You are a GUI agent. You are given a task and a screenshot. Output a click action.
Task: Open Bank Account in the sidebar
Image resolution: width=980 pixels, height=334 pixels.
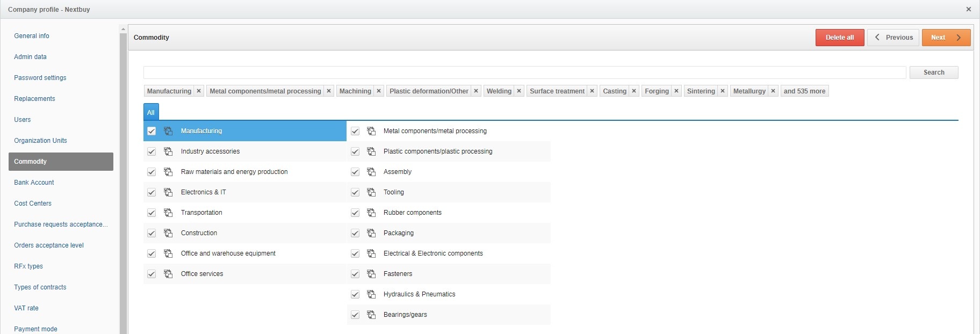click(x=34, y=183)
